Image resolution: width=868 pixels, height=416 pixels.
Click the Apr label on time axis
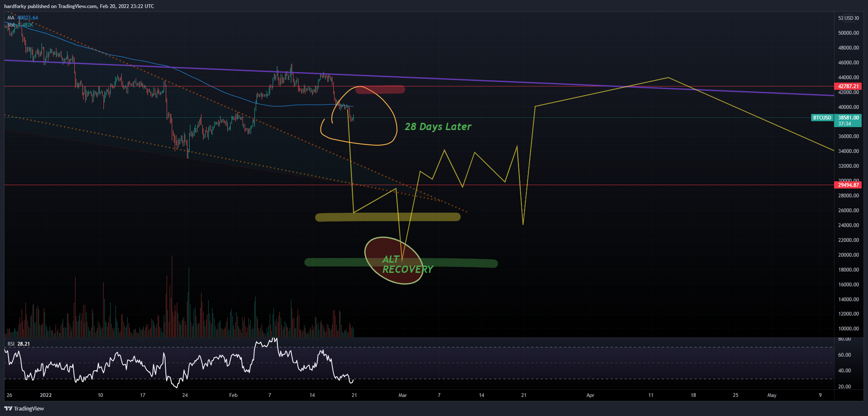590,395
